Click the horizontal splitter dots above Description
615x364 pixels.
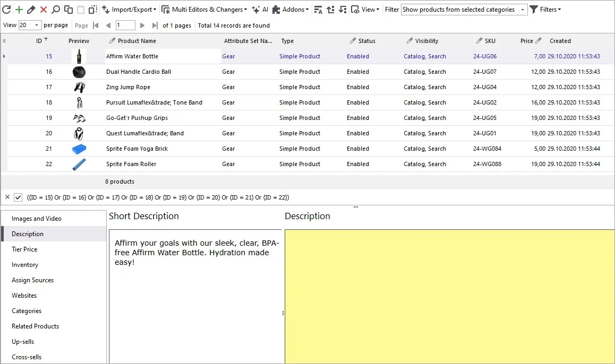click(356, 207)
